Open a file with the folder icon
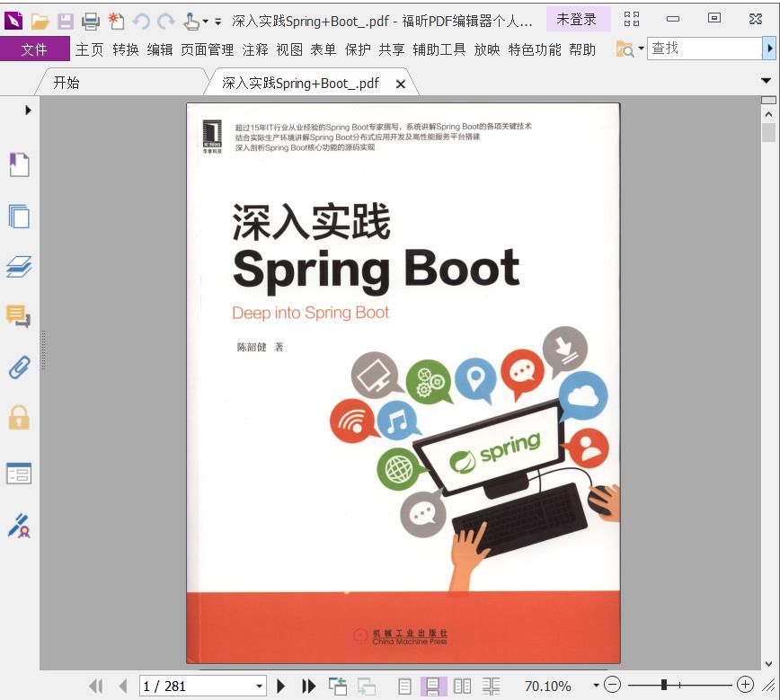 tap(40, 21)
